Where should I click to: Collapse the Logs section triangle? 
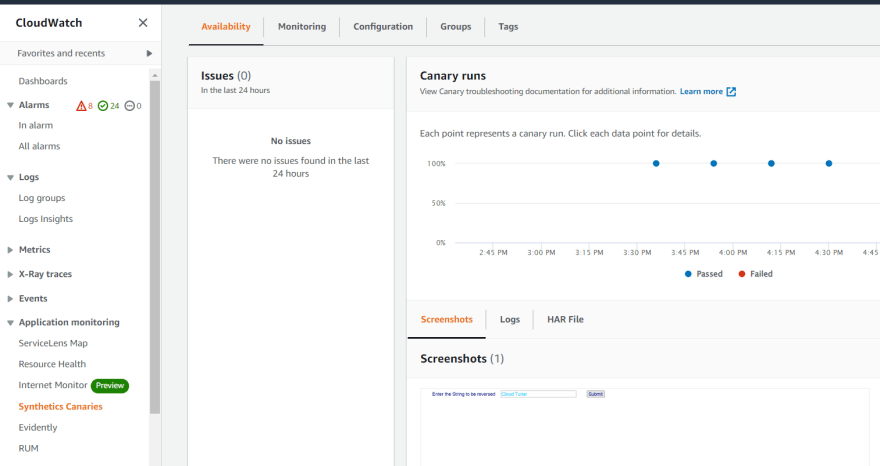pos(10,177)
